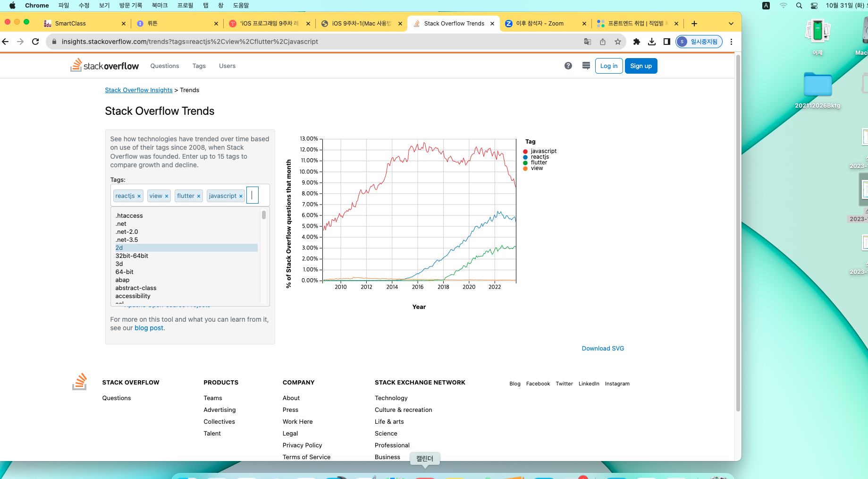
Task: Select the 32bit-64bit tag suggestion
Action: pyautogui.click(x=186, y=256)
